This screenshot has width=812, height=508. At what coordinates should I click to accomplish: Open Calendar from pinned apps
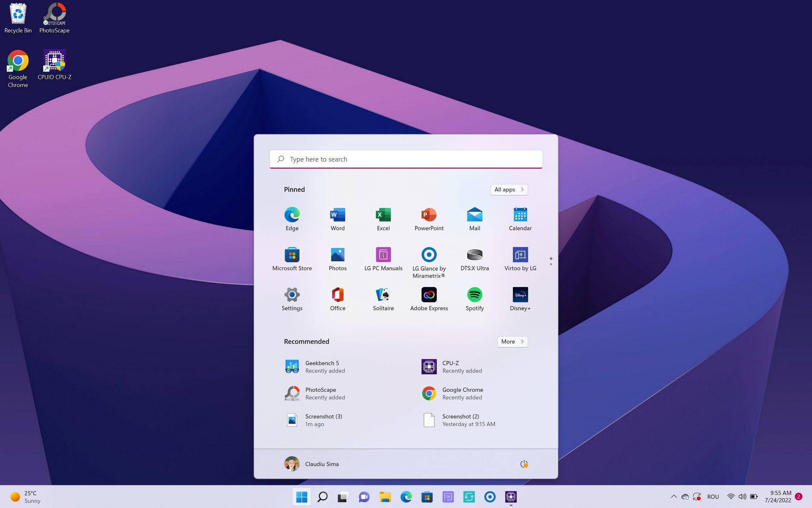(520, 219)
